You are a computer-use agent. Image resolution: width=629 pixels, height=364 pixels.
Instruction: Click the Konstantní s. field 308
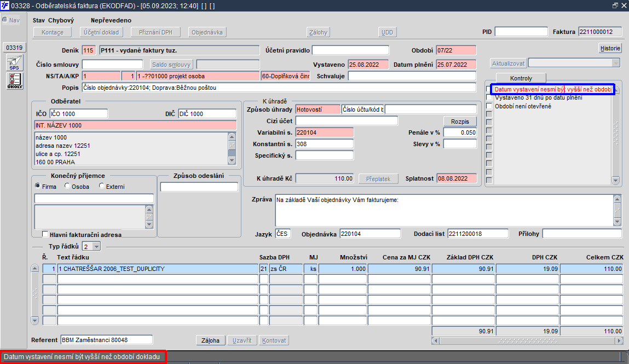pyautogui.click(x=325, y=143)
